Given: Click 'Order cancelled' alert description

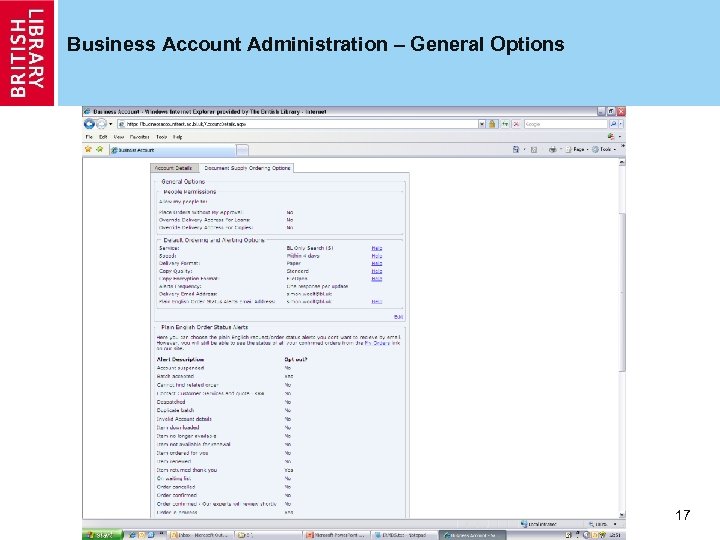Looking at the screenshot, I should pos(176,487).
